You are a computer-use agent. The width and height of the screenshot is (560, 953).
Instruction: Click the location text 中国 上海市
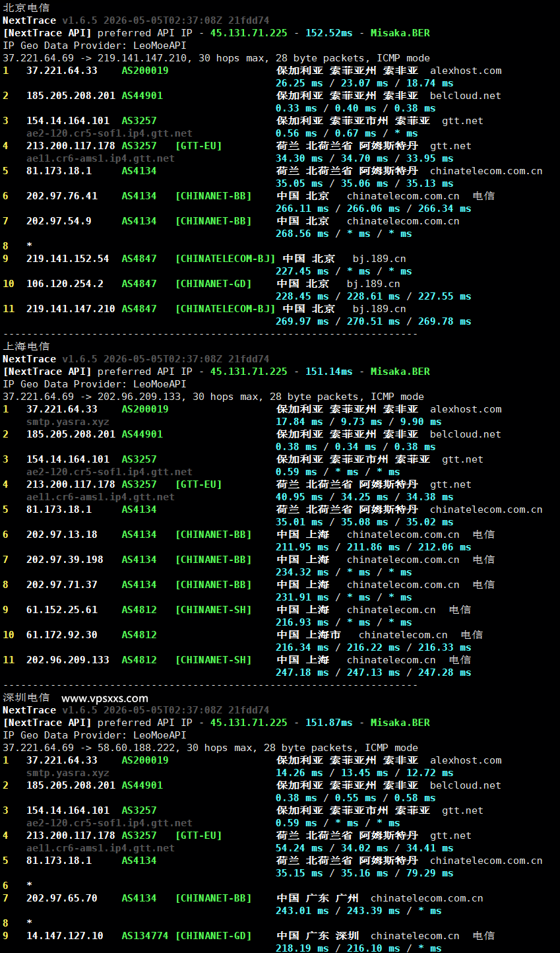tap(309, 635)
